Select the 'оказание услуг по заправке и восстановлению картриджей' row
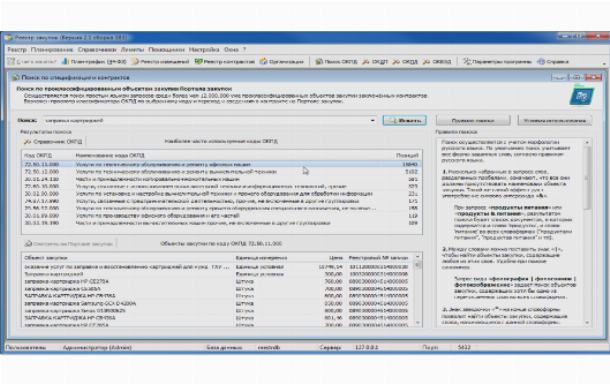This screenshot has width=610, height=384. tap(216, 267)
